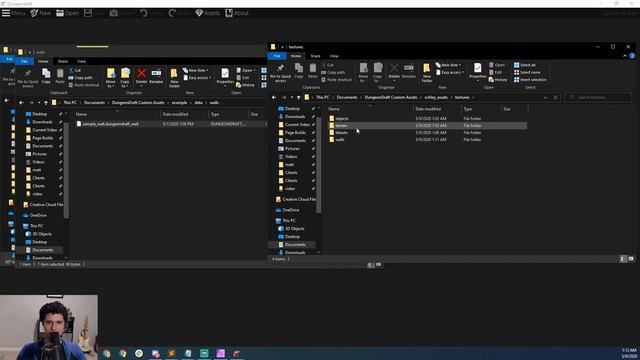Click Paste shortcut in textures window ribbon
The image size is (640, 360).
[x=336, y=80]
